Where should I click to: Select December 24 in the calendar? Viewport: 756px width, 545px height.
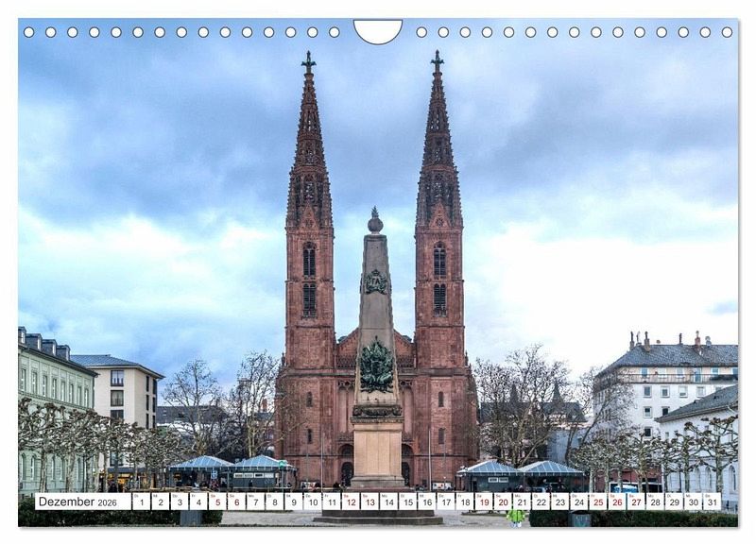pyautogui.click(x=578, y=502)
